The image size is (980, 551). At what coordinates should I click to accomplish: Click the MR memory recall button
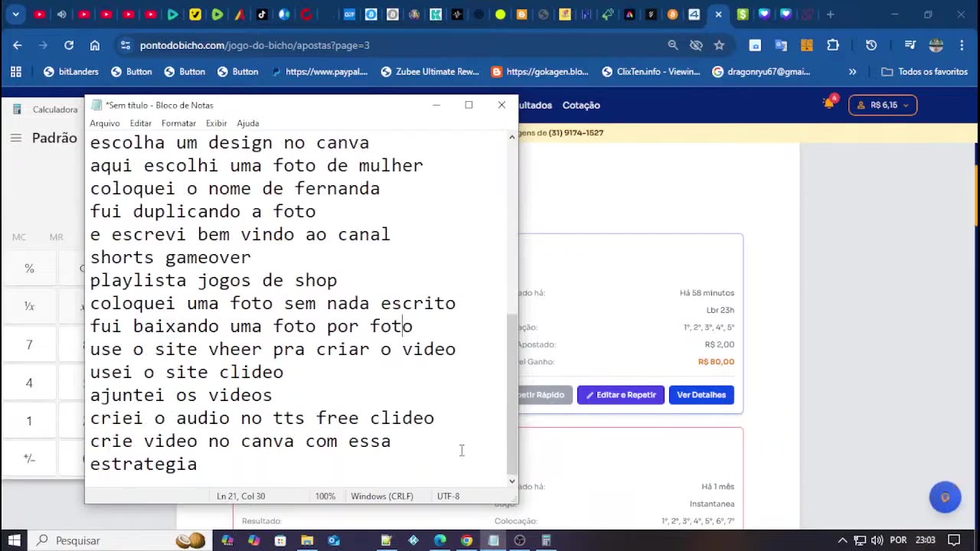click(57, 237)
